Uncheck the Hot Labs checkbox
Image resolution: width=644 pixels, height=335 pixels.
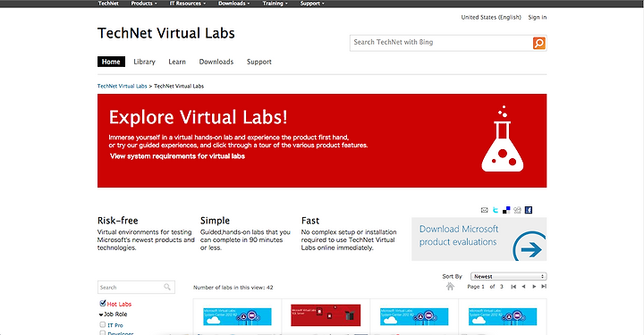103,304
